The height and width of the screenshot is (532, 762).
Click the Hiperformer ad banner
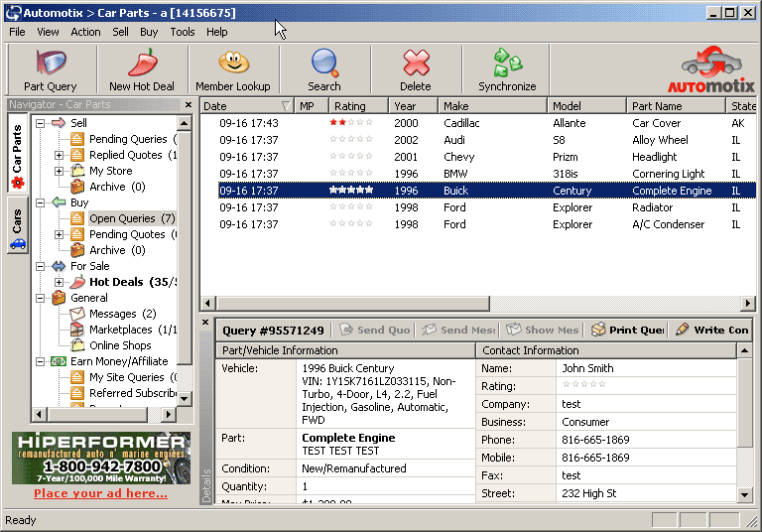pos(101,459)
